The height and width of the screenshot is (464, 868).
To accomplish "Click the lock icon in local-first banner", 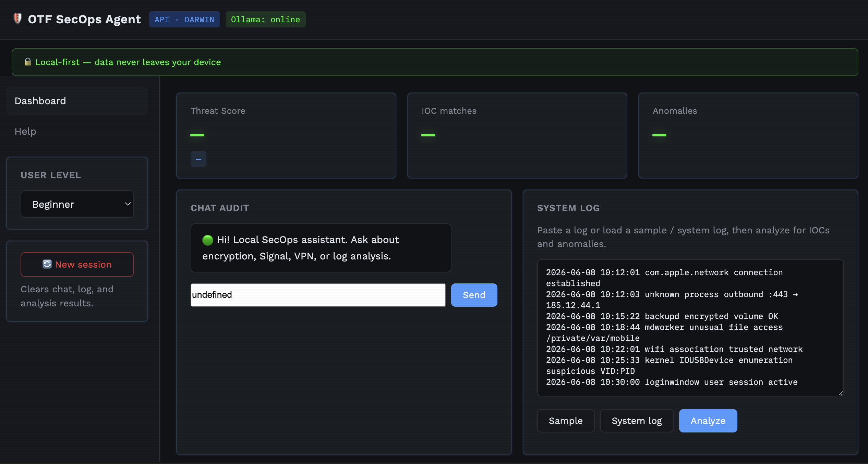I will pos(28,62).
